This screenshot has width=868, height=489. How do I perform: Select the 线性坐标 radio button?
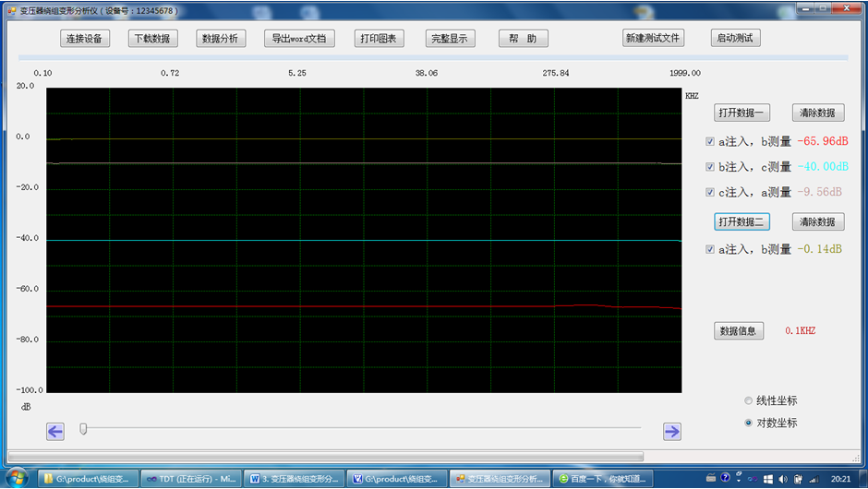(749, 400)
